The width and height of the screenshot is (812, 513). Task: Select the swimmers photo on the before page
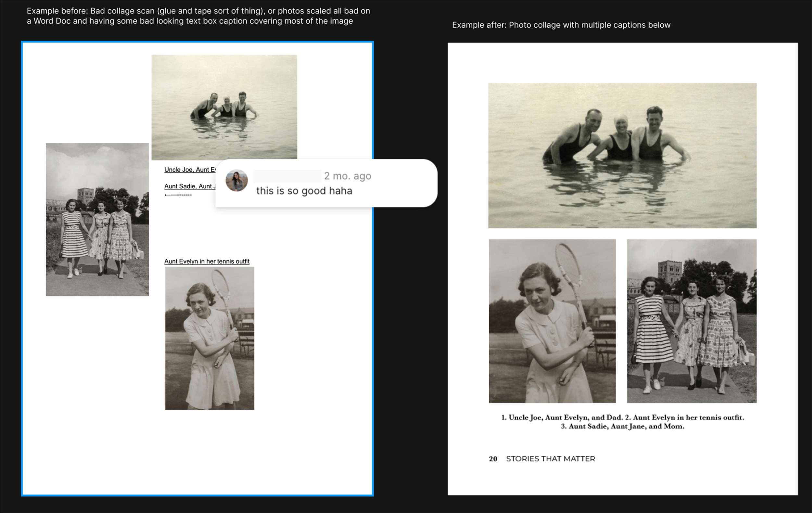click(224, 107)
